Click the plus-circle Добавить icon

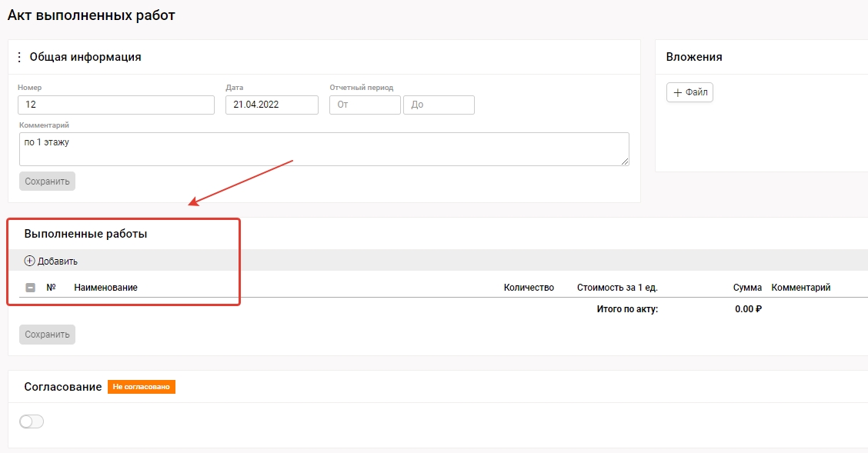click(x=30, y=261)
